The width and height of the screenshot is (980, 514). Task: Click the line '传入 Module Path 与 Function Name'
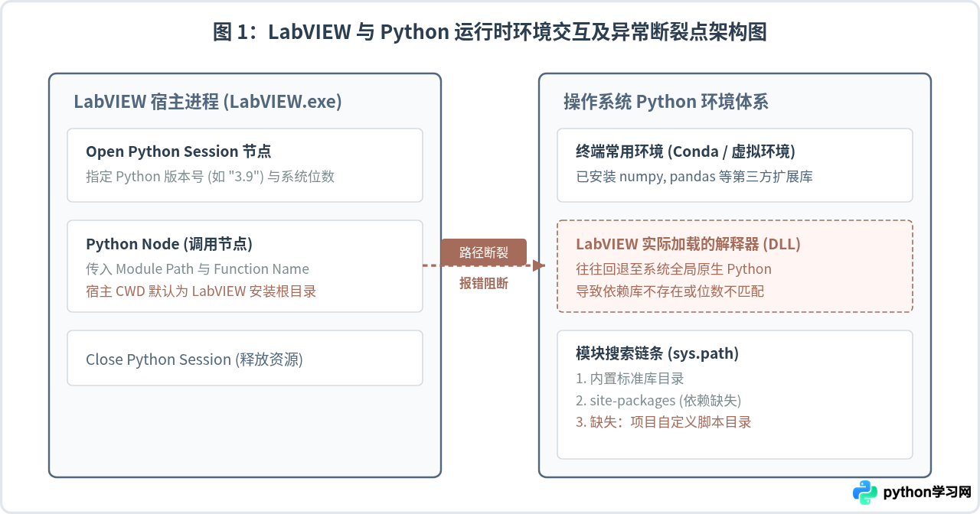click(198, 268)
